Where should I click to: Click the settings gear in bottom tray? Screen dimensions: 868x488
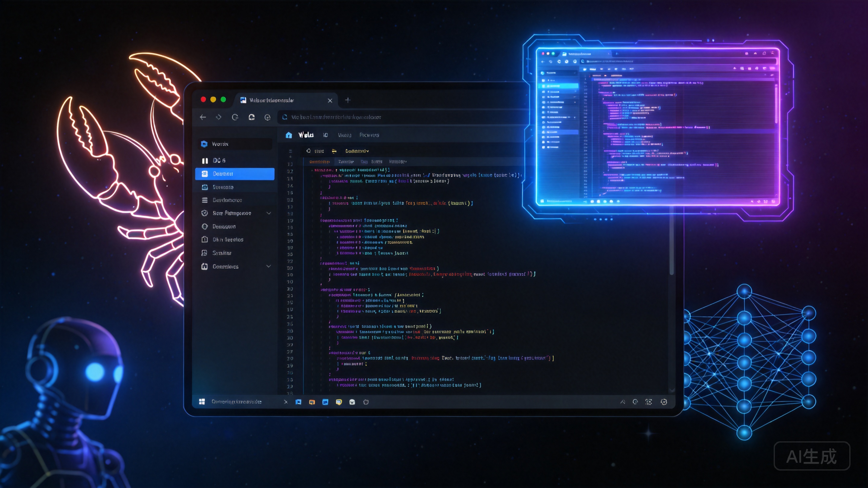tap(664, 402)
